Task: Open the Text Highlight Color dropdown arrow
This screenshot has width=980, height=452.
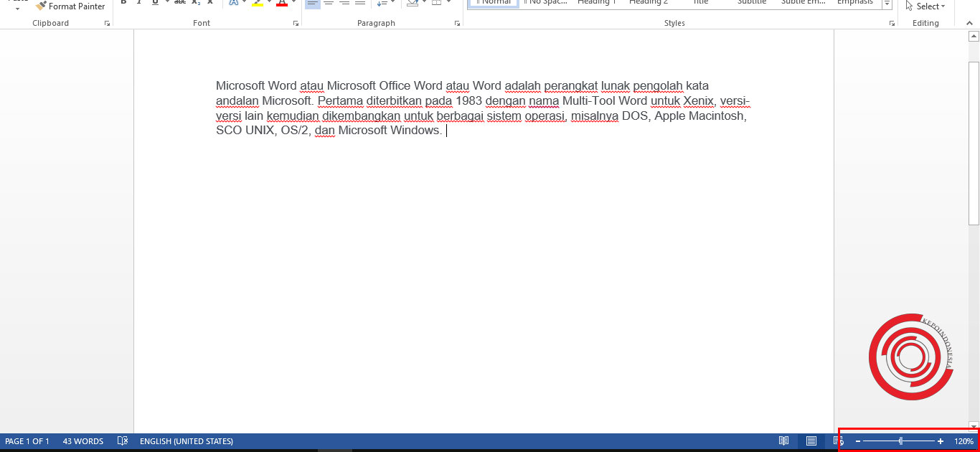Action: point(269,3)
